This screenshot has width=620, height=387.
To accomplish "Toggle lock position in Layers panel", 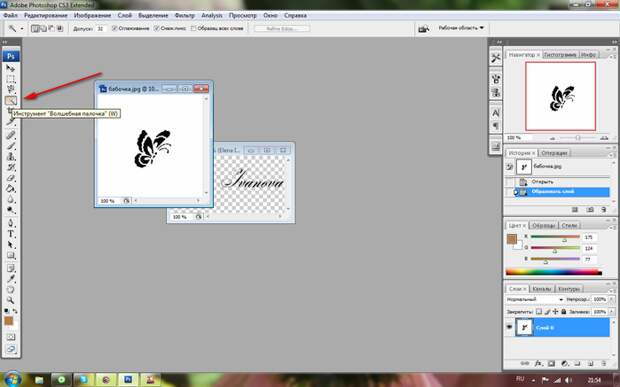I will [x=556, y=311].
